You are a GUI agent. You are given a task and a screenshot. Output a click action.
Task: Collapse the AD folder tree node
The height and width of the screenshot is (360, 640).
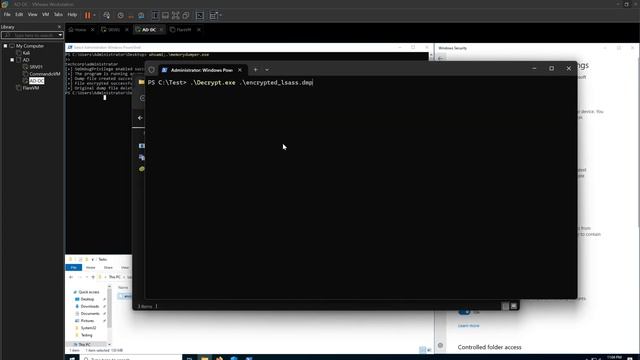coord(12,60)
